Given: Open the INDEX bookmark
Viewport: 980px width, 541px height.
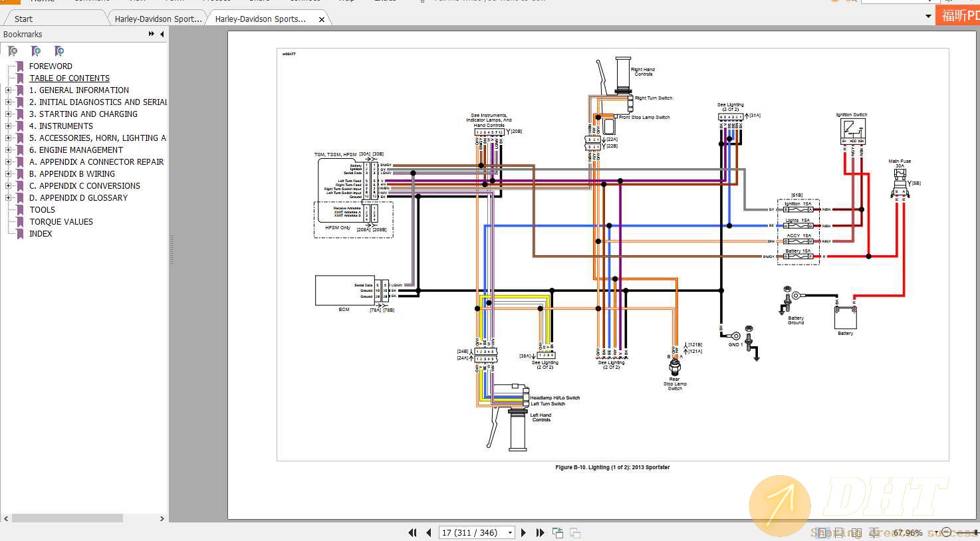Looking at the screenshot, I should pyautogui.click(x=41, y=233).
